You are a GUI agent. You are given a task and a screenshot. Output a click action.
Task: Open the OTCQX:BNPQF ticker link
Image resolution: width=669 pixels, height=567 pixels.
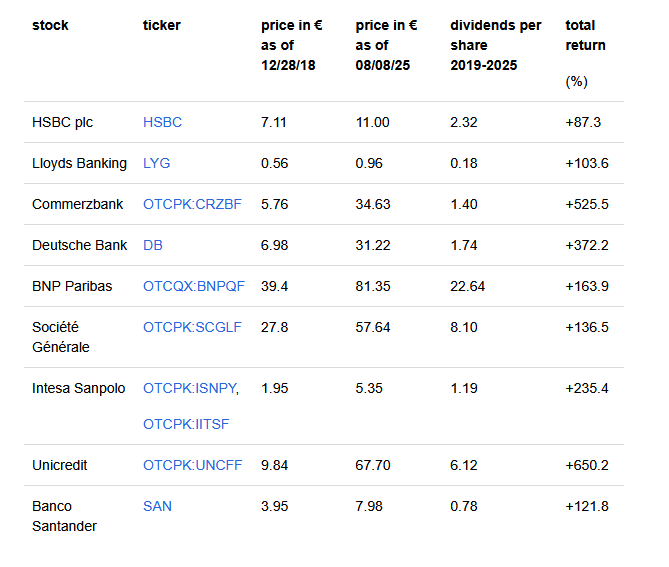coord(194,286)
